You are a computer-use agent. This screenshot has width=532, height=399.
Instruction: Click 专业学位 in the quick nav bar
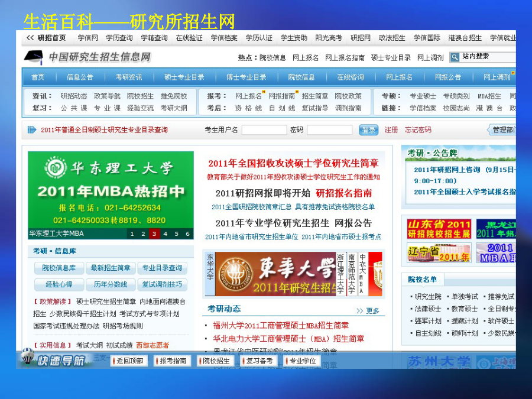301,361
